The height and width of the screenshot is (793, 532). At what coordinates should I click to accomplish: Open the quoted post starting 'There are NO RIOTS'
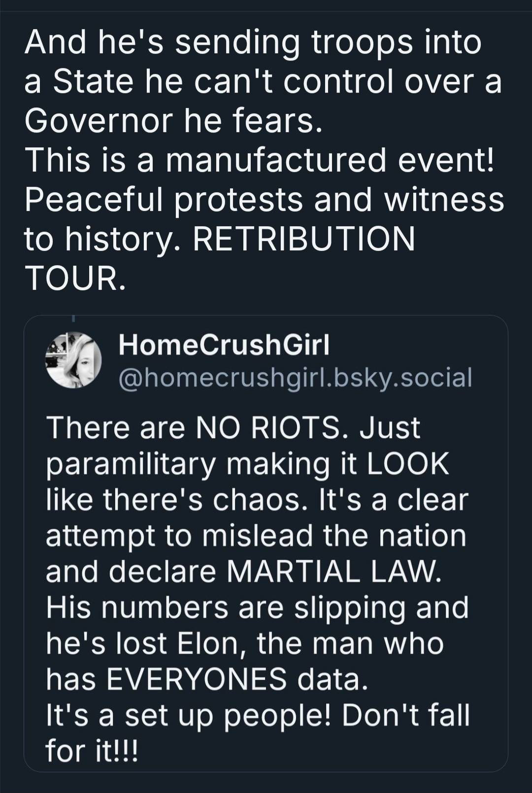266,543
